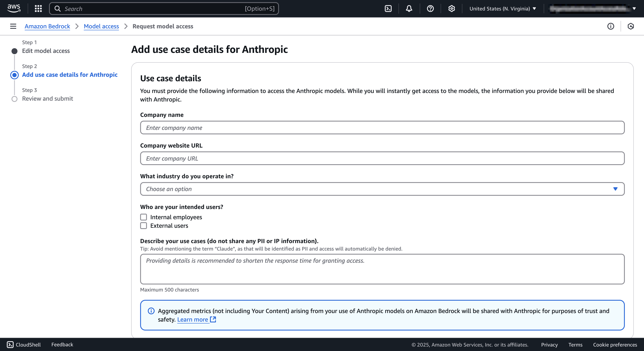The width and height of the screenshot is (644, 351).
Task: Check the External users checkbox
Action: pyautogui.click(x=144, y=226)
